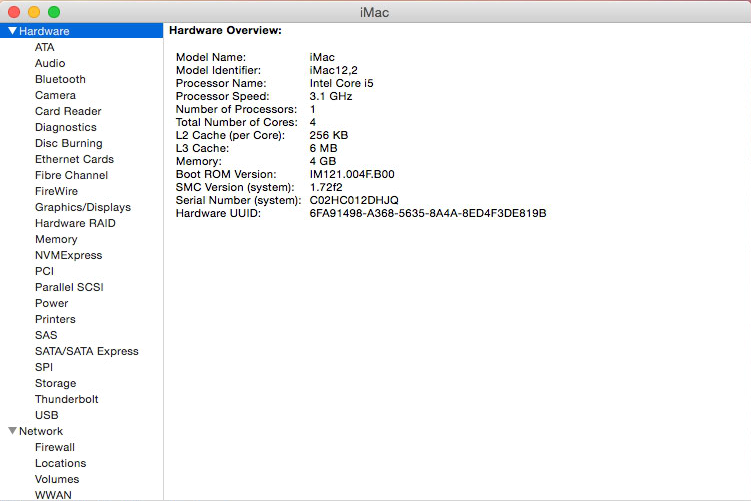
Task: Select Fibre Channel item
Action: pyautogui.click(x=71, y=175)
